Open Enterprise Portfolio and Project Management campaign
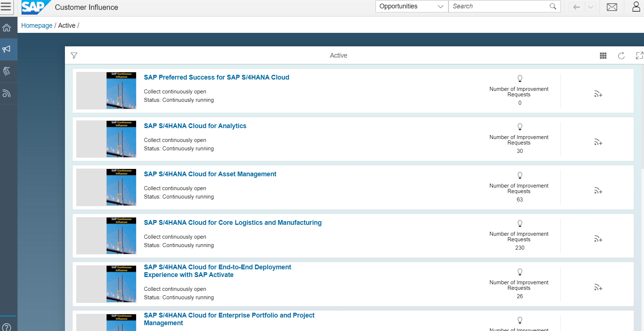This screenshot has width=644, height=331. click(229, 319)
